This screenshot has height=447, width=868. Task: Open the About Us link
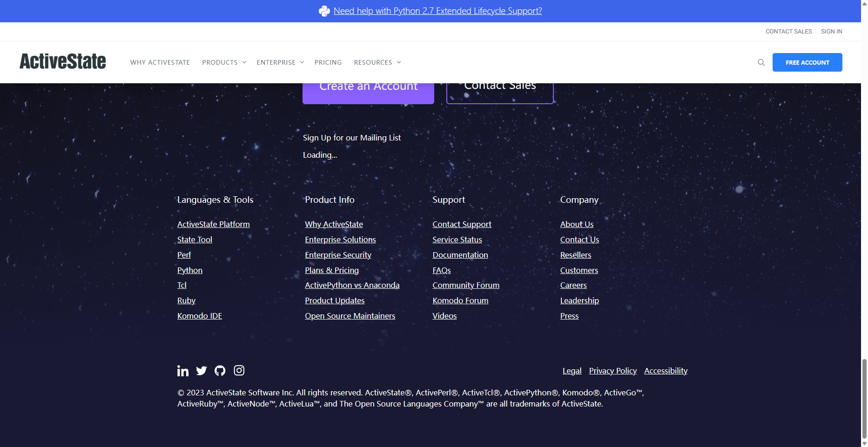577,224
